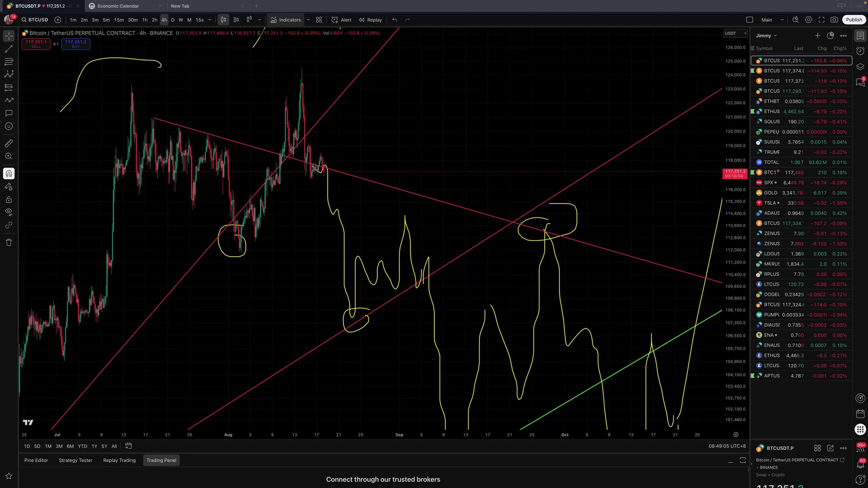Expand the timeframe dropdown arrow
Image resolution: width=868 pixels, height=488 pixels.
[210, 20]
